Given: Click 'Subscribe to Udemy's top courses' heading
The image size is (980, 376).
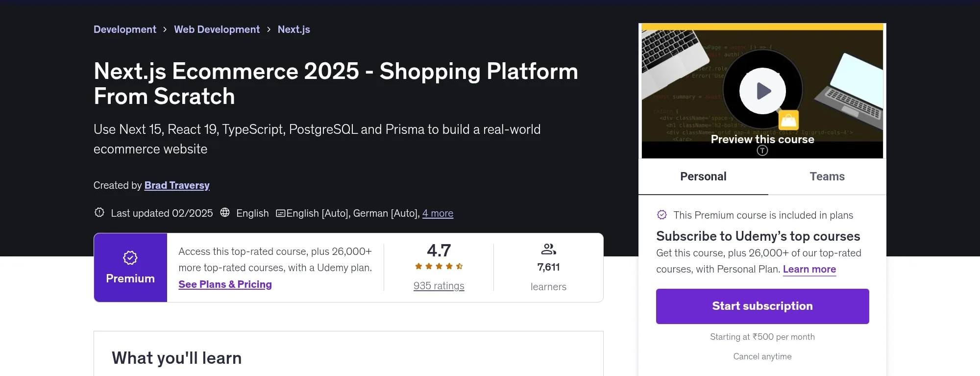Looking at the screenshot, I should 758,236.
